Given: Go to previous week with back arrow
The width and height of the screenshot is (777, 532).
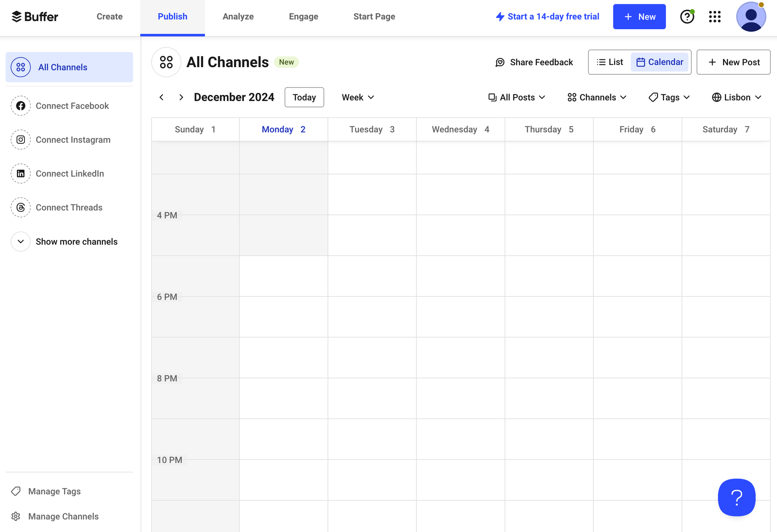Looking at the screenshot, I should [x=162, y=97].
